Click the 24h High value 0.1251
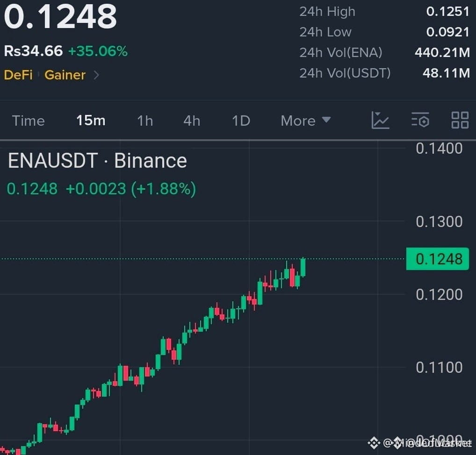The width and height of the screenshot is (476, 455). (448, 12)
